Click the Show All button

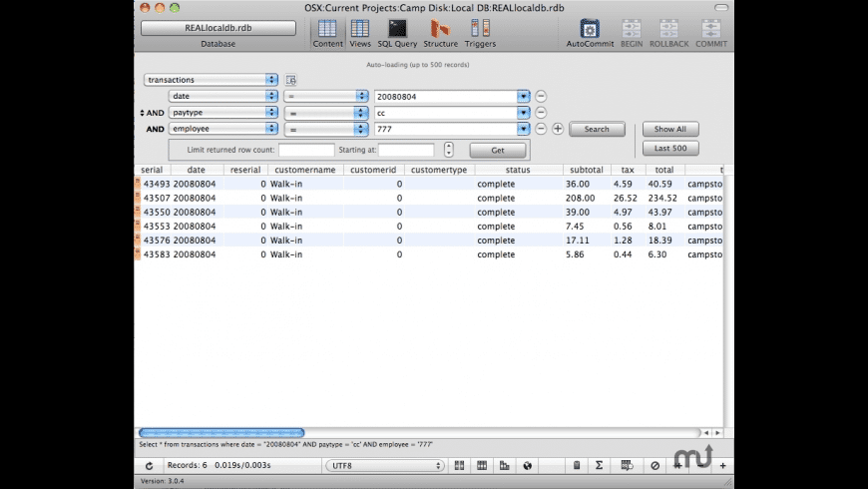point(669,129)
